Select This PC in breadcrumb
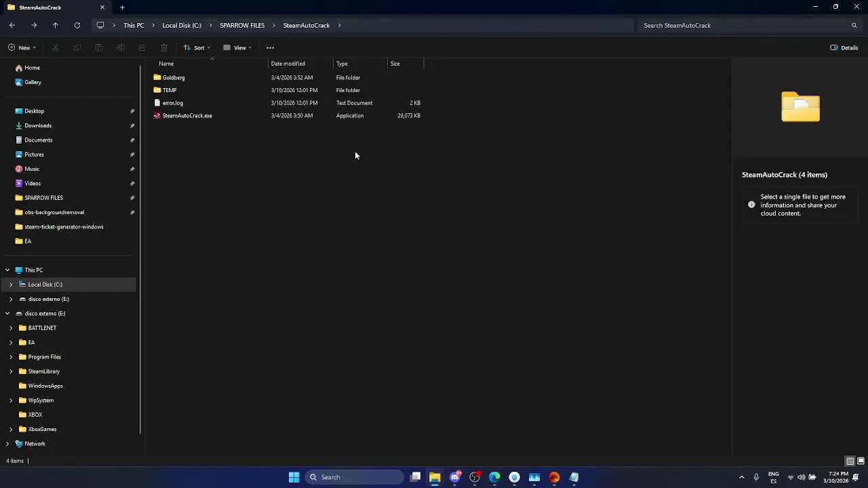Viewport: 868px width, 488px height. (134, 25)
